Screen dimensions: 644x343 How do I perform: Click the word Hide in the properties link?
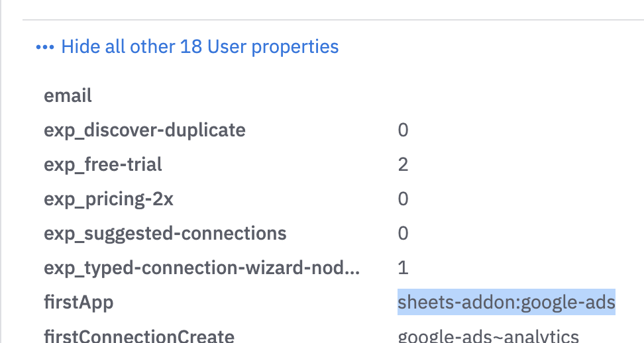[81, 47]
